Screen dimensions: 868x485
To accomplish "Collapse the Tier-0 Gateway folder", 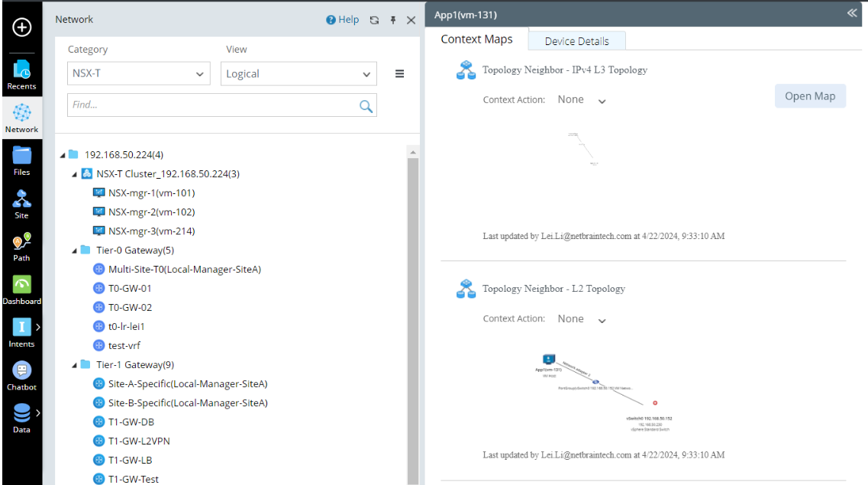I will click(73, 251).
